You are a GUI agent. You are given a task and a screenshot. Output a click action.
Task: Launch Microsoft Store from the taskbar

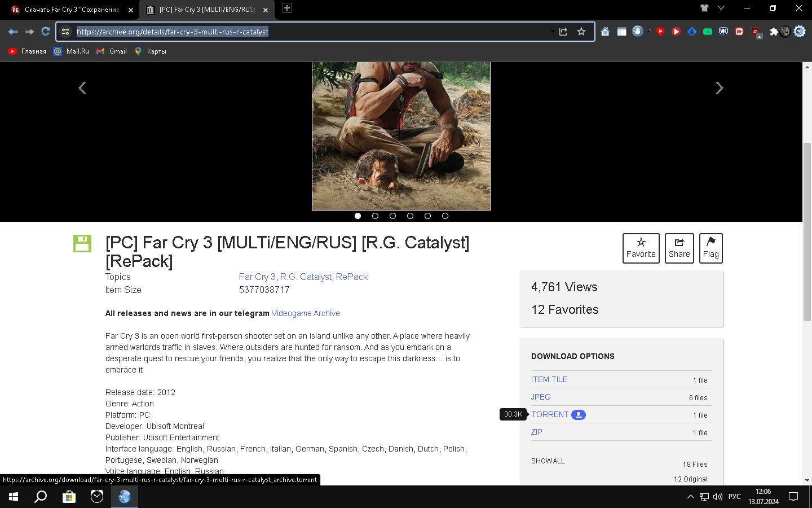[69, 497]
